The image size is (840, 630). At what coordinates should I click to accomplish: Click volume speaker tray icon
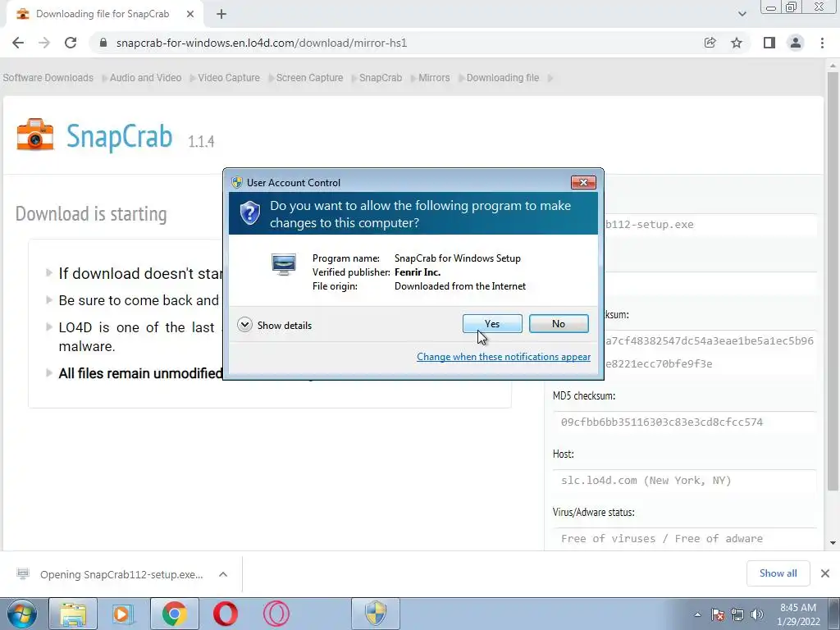[x=757, y=614]
